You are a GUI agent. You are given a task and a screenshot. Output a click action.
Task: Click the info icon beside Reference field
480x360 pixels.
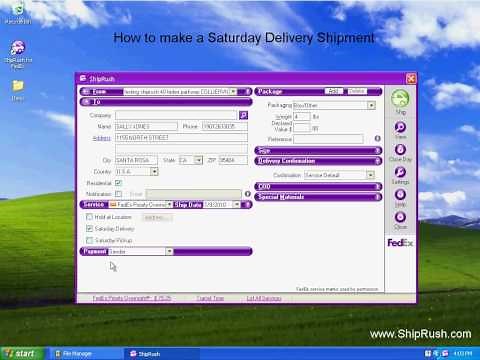click(377, 138)
